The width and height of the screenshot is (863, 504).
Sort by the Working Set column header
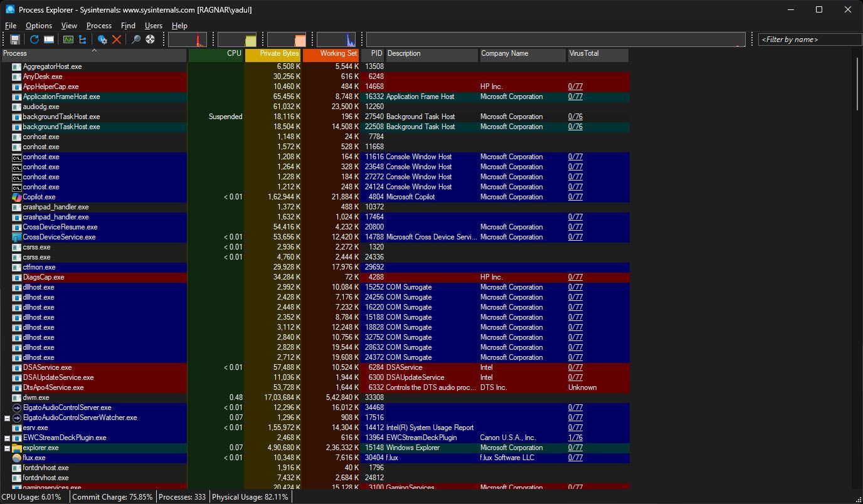pos(331,55)
